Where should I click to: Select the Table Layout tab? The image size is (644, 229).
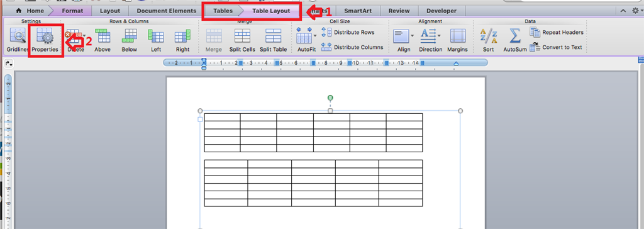click(271, 11)
